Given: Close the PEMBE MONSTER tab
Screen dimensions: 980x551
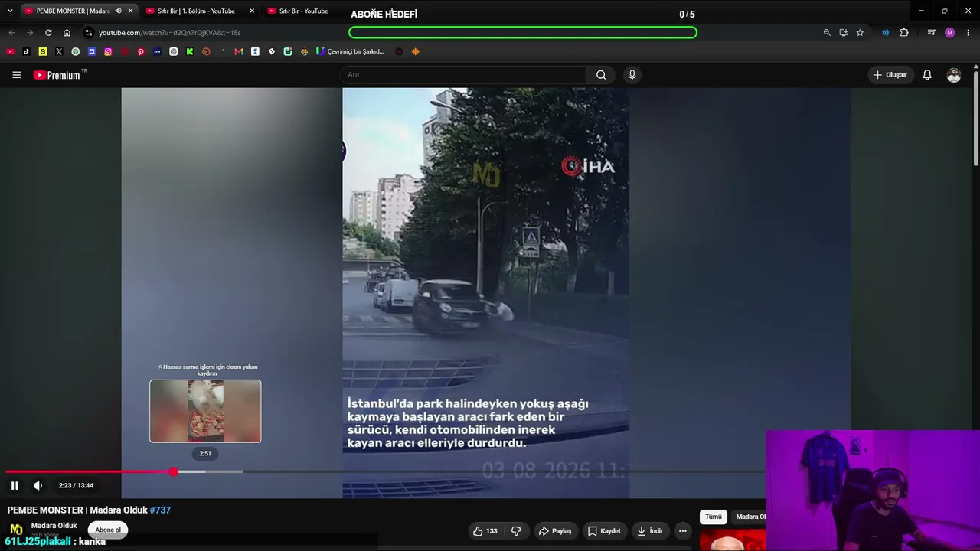Looking at the screenshot, I should (x=130, y=11).
